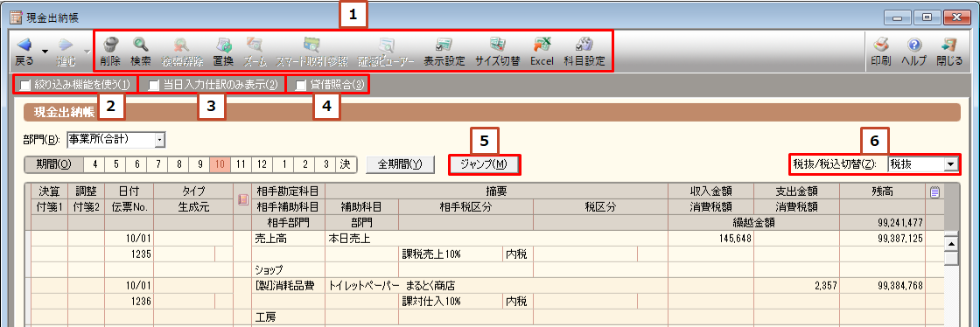This screenshot has width=980, height=327.
Task: Click the 期間(O) period label button
Action: click(53, 164)
